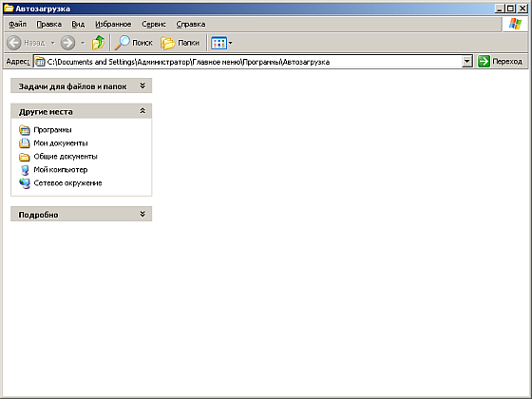Open the Правка menu

point(49,24)
